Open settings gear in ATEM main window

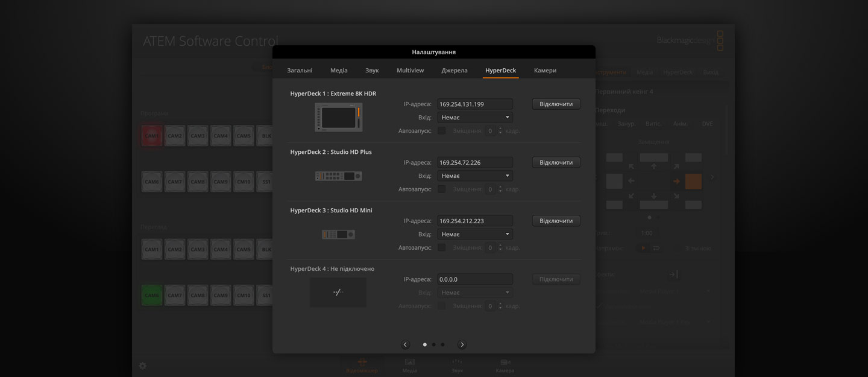[x=143, y=366]
